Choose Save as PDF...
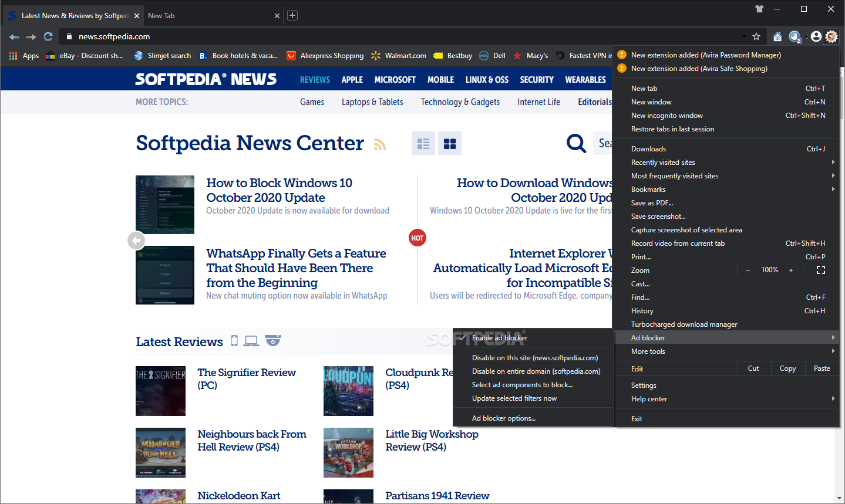845x504 pixels. click(726, 203)
